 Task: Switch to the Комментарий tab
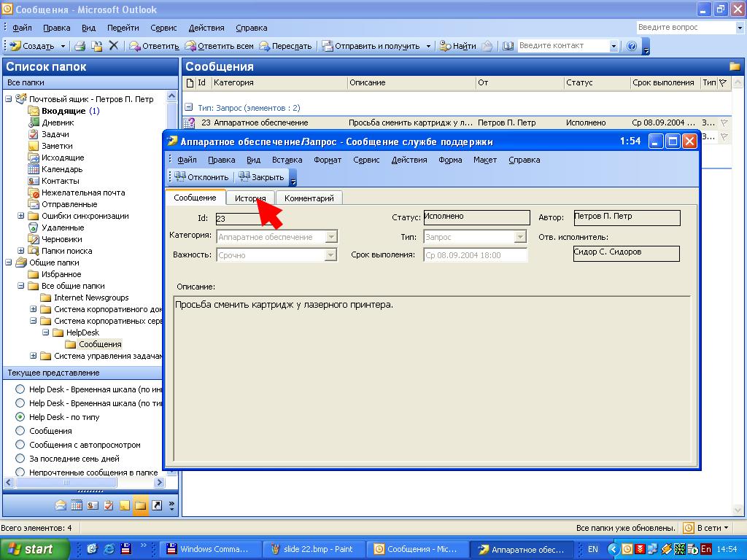[x=309, y=198]
